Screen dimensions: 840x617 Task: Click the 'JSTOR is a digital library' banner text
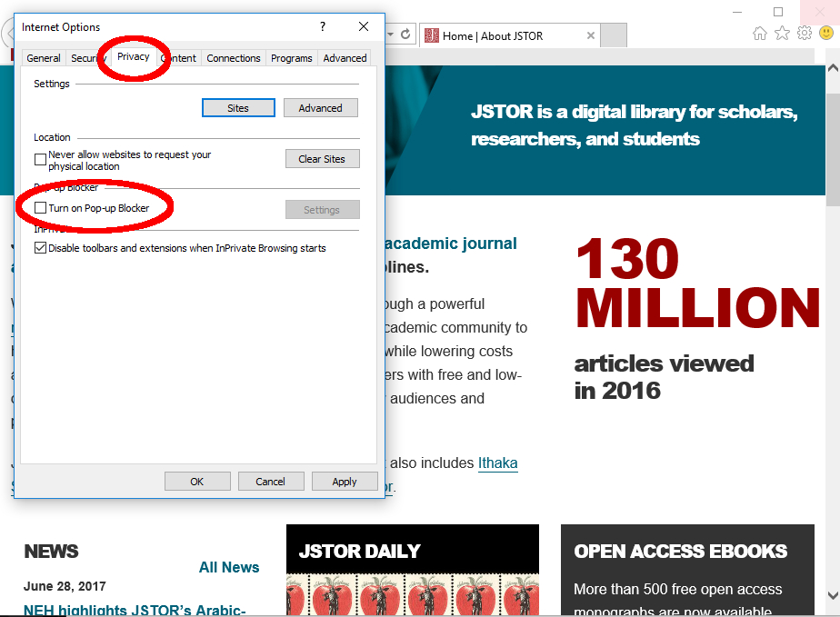[x=635, y=125]
